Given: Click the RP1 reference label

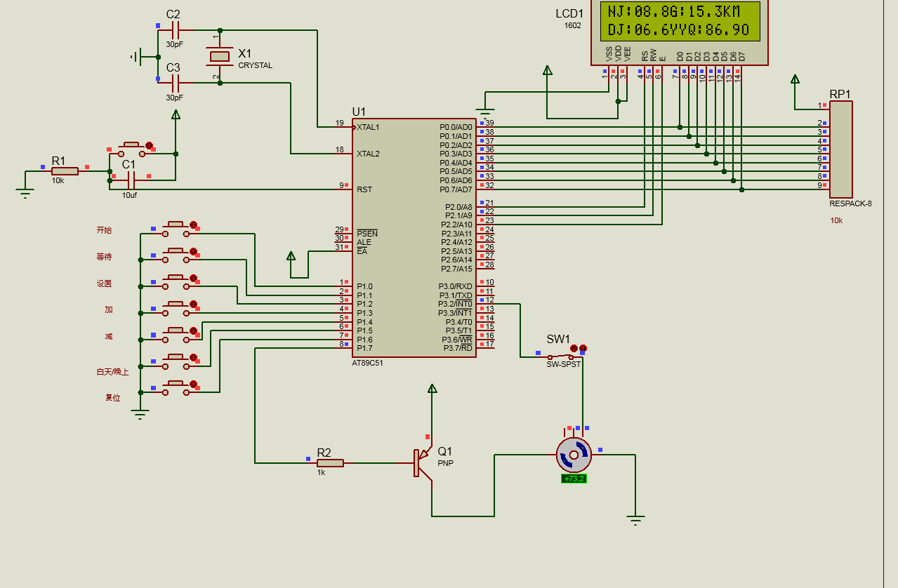Looking at the screenshot, I should [840, 94].
